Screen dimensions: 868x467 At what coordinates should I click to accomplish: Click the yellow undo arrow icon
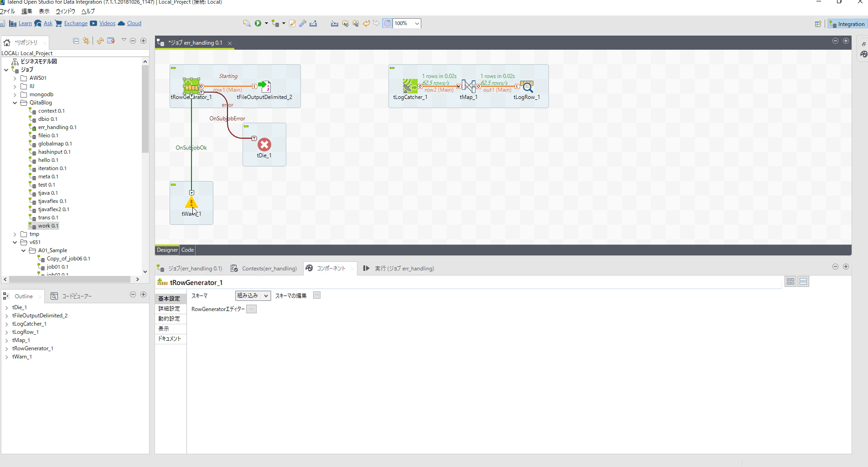click(x=367, y=23)
